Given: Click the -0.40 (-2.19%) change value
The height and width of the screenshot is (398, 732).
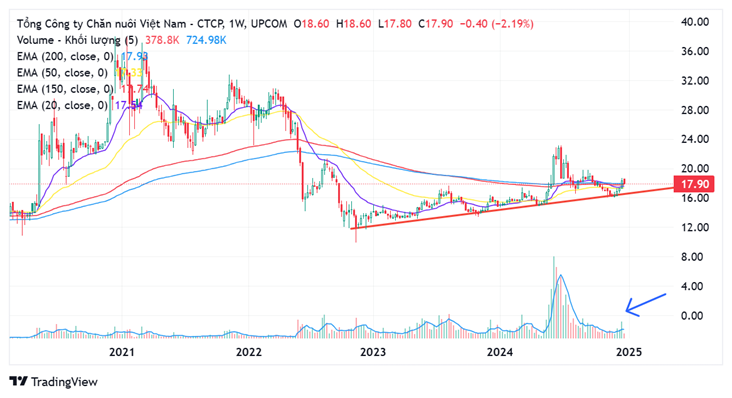Looking at the screenshot, I should click(x=497, y=24).
